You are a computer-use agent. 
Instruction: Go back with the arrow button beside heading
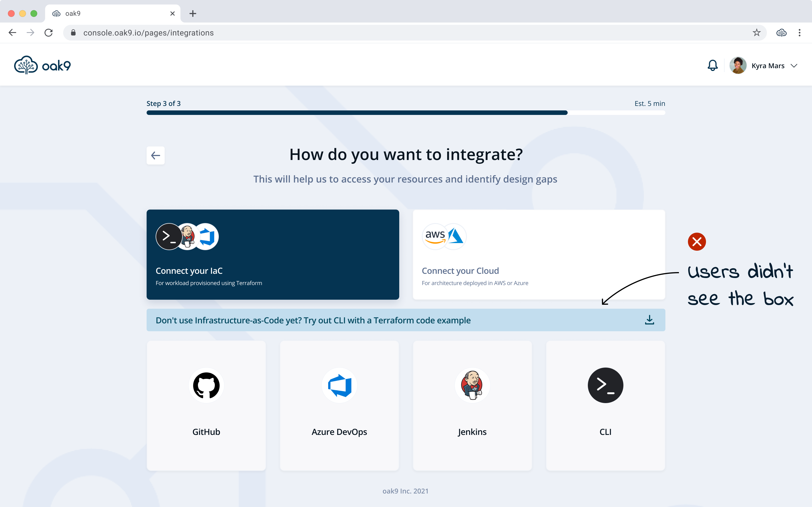(x=155, y=155)
